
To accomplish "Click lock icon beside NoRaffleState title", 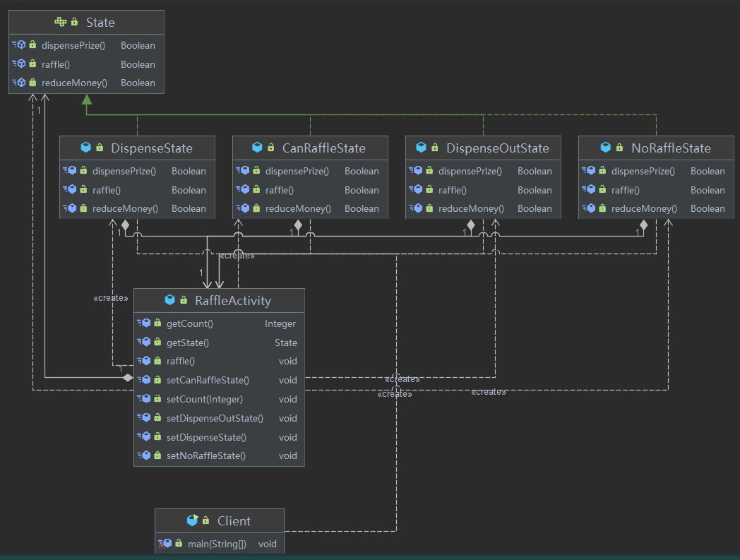I will tap(620, 148).
